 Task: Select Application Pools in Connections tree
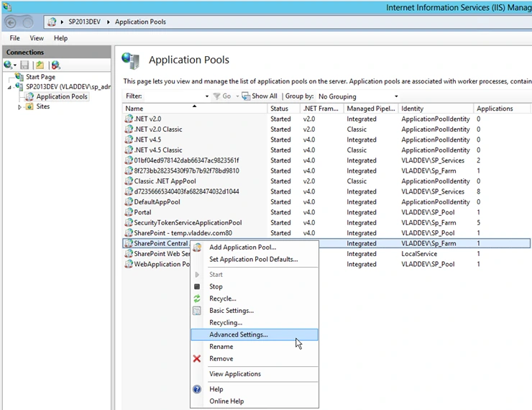click(x=62, y=96)
